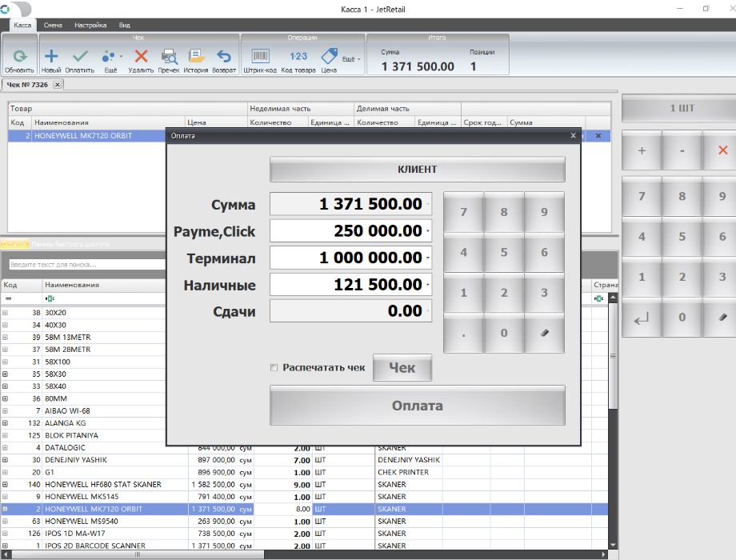
Task: Click the Удалить red cross icon
Action: (x=141, y=56)
